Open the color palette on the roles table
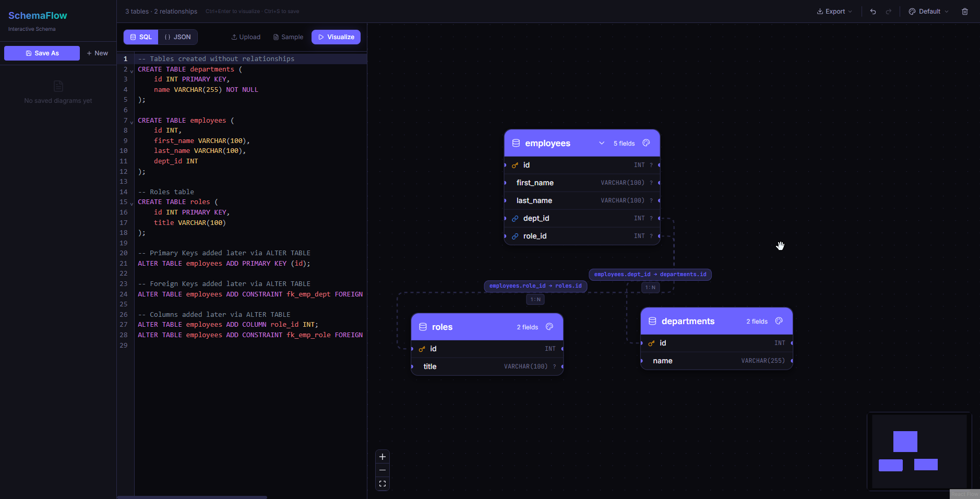Viewport: 980px width, 499px height. point(549,327)
